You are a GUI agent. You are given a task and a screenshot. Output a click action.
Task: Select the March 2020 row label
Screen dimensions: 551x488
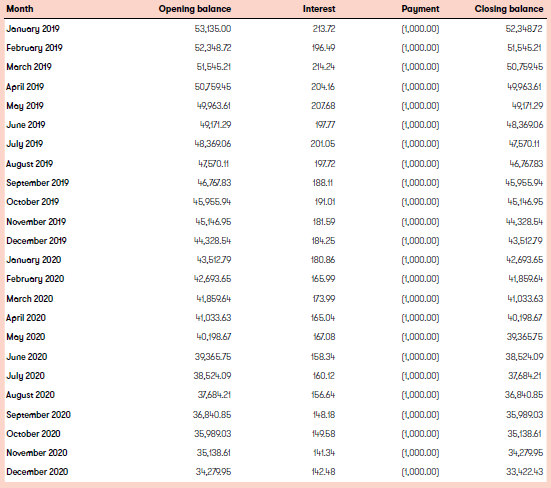pos(30,299)
